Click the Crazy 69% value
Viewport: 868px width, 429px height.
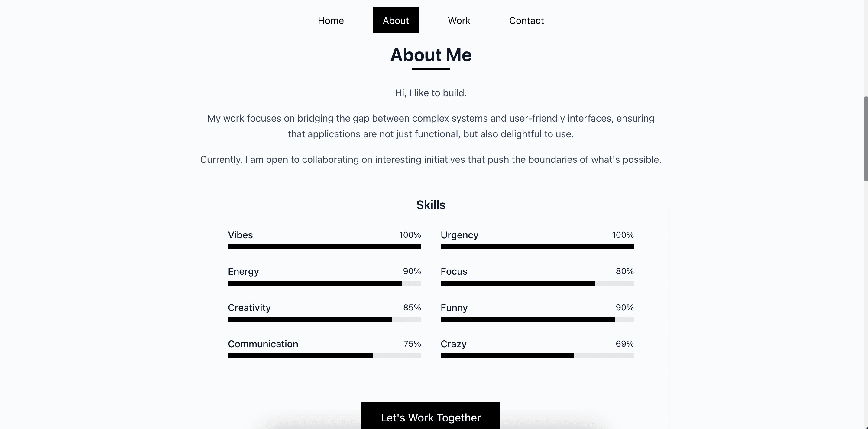(624, 344)
